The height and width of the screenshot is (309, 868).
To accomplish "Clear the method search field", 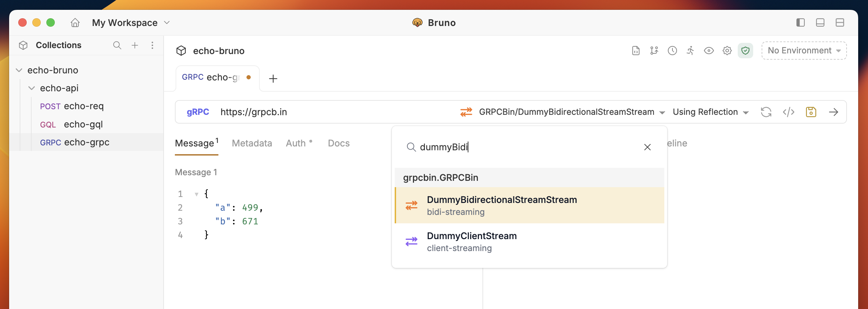I will tap(647, 147).
